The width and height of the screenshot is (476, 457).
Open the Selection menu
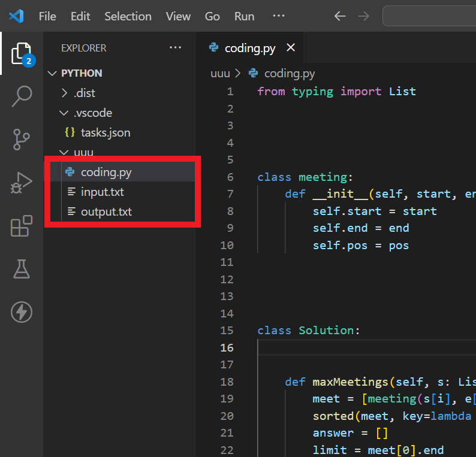coord(128,16)
